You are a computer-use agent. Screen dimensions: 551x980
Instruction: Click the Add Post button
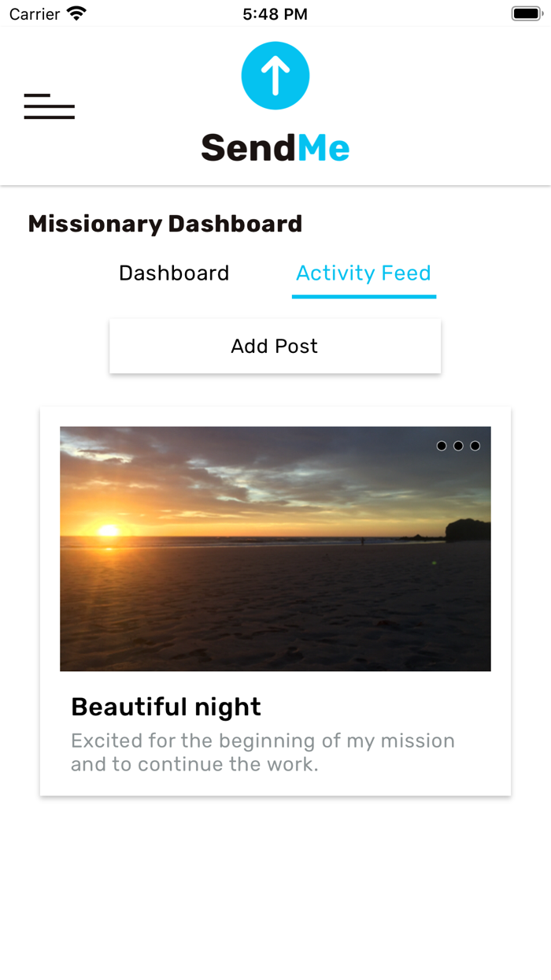[x=275, y=345]
